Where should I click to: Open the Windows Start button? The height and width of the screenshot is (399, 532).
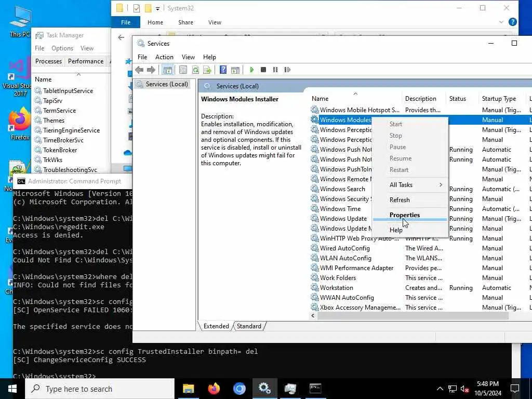point(12,389)
